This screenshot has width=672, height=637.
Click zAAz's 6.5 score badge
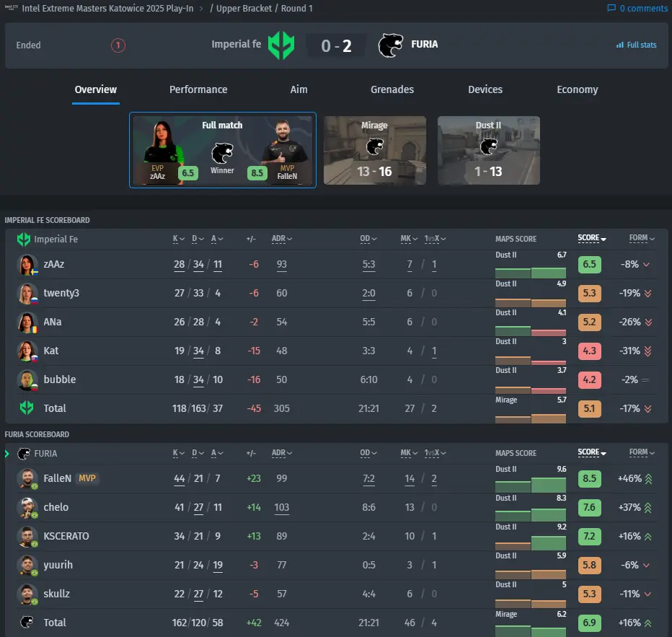pos(589,264)
